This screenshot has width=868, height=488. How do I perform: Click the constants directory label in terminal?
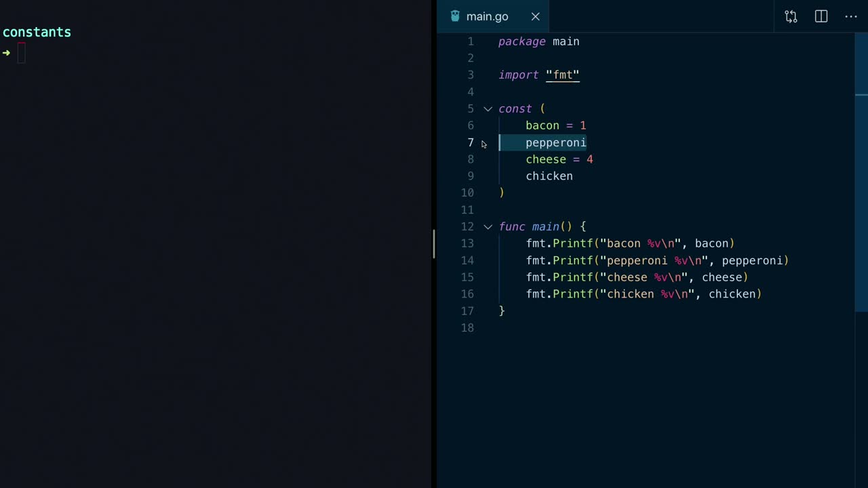click(x=37, y=32)
